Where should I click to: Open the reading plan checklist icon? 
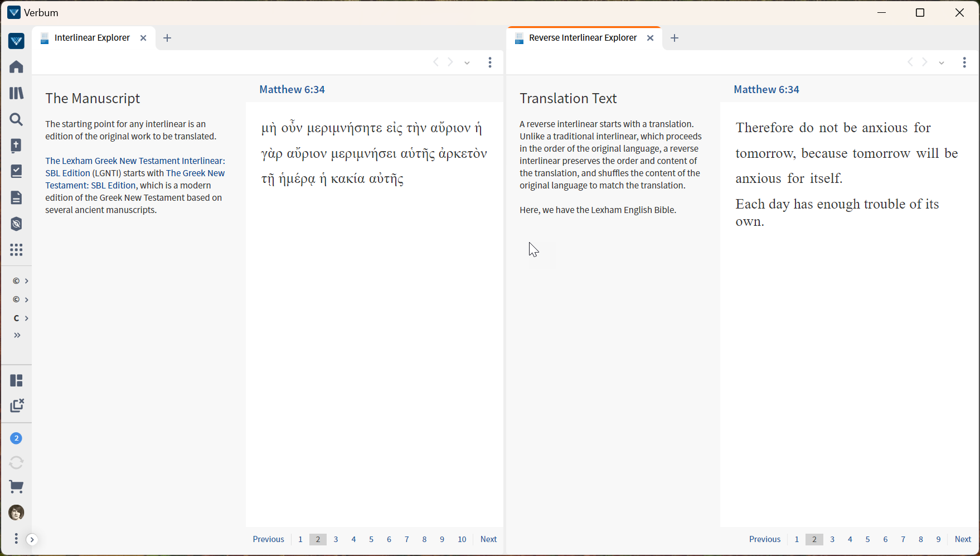point(16,171)
